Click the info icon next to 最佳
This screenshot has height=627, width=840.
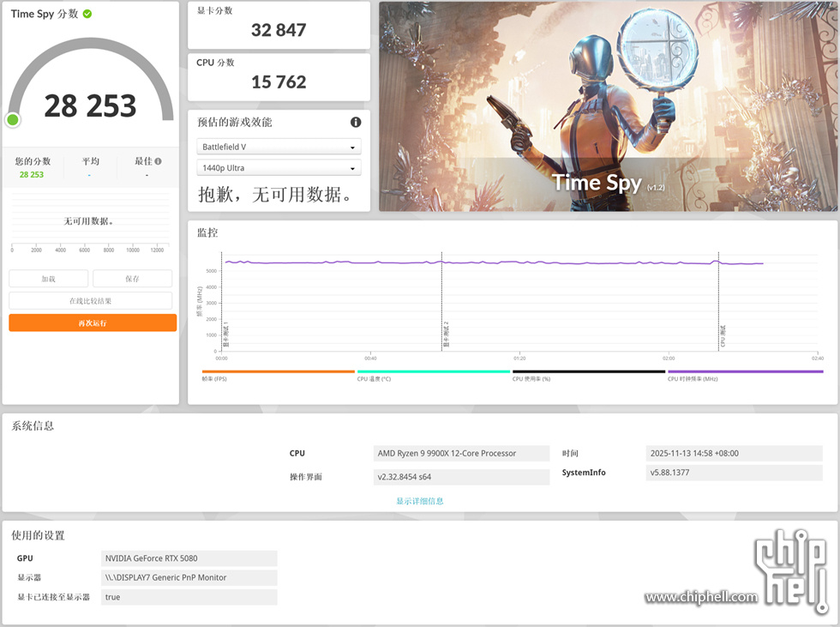[158, 160]
